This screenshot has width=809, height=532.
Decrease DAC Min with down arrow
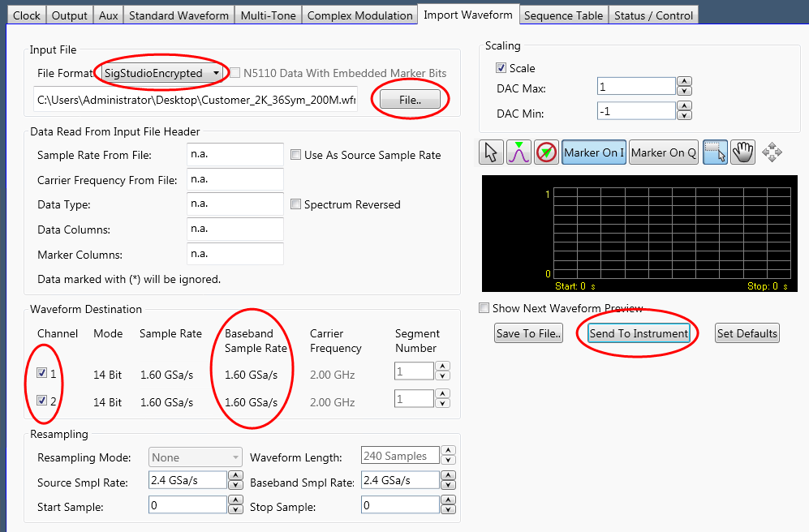pos(684,115)
